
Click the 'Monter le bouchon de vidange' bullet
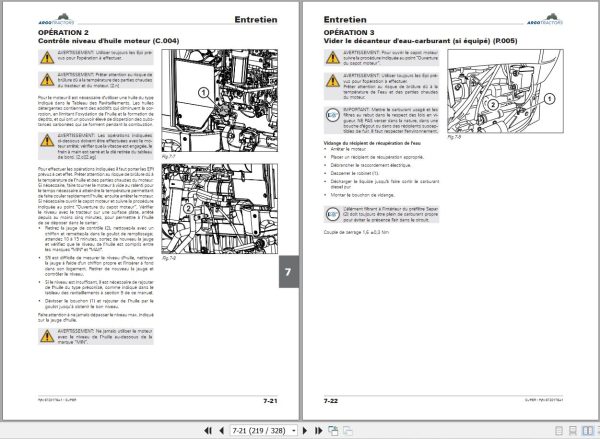coord(363,195)
